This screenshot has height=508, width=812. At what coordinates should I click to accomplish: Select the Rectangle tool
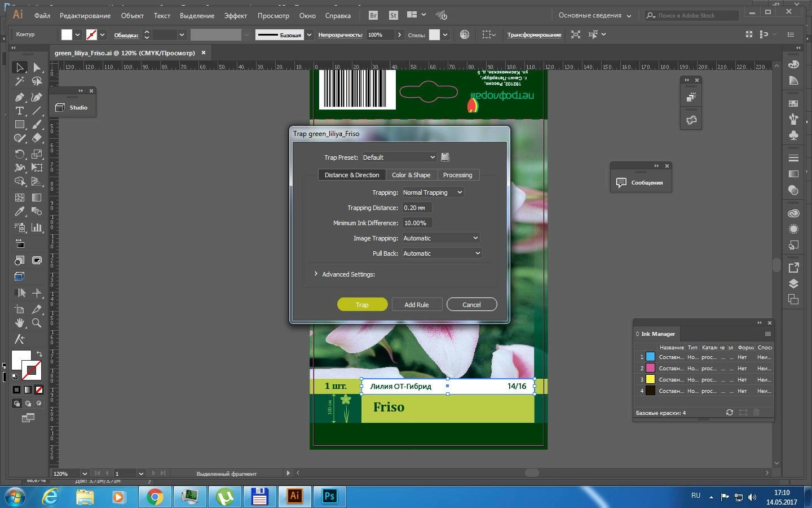19,124
